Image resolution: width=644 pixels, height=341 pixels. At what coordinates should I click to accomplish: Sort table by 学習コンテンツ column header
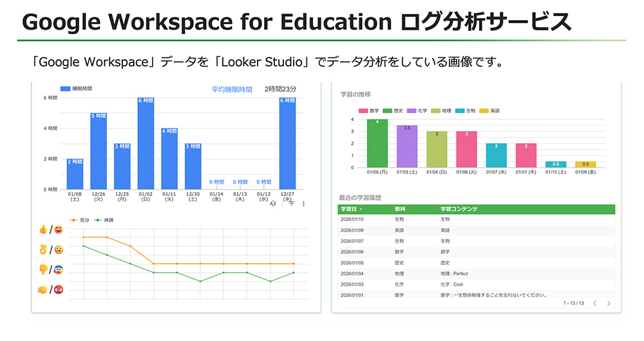tap(459, 209)
